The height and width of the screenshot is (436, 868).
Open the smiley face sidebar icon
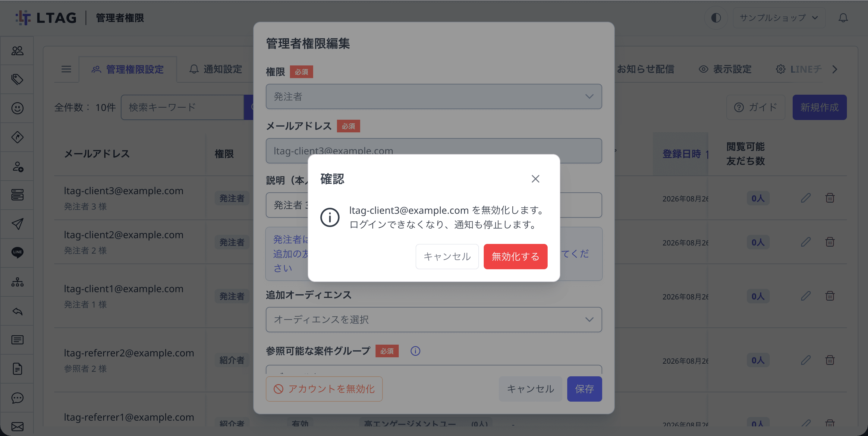click(17, 108)
